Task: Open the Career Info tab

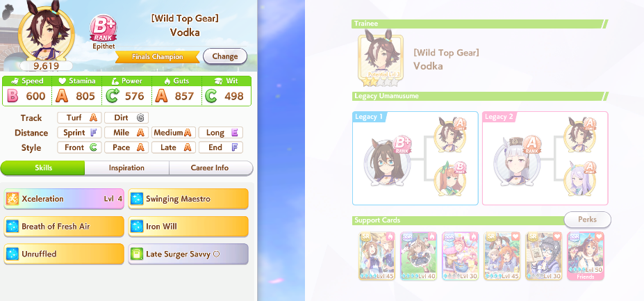Action: (210, 168)
